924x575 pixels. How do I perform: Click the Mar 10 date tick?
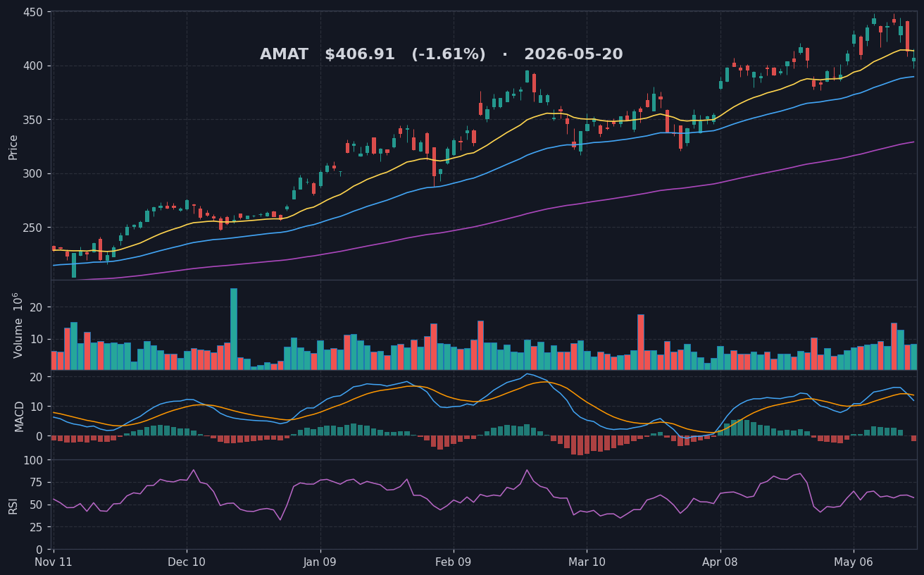587,562
